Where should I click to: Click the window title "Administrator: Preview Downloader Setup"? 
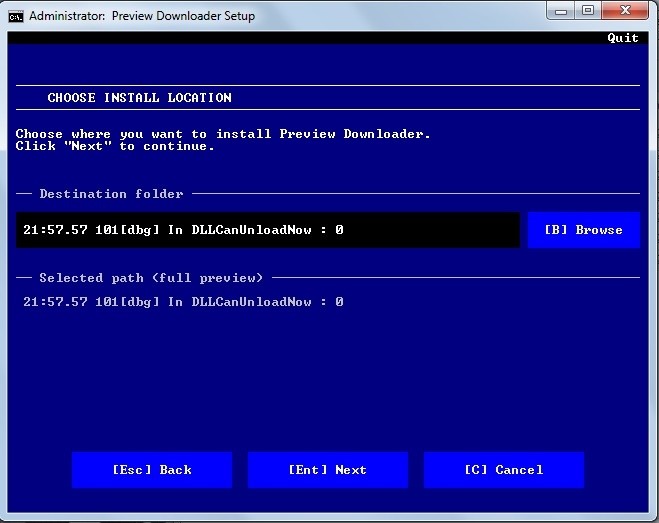coord(142,16)
